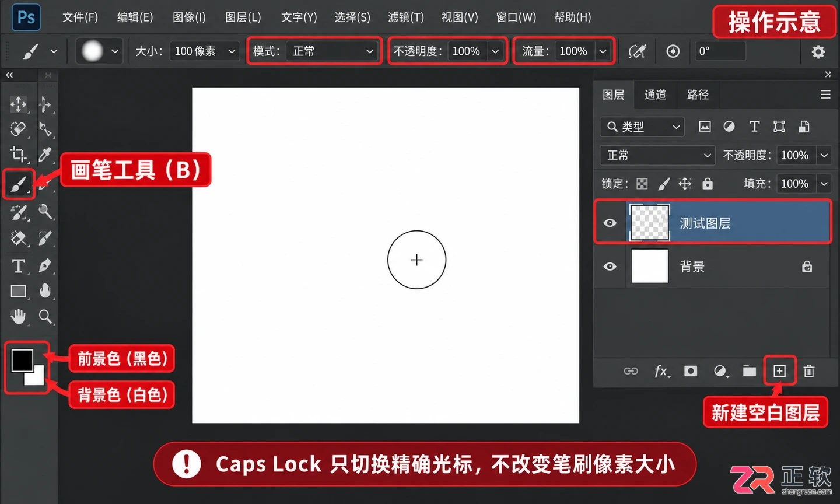840x504 pixels.
Task: Toggle pixel layer filter icon
Action: 705,127
